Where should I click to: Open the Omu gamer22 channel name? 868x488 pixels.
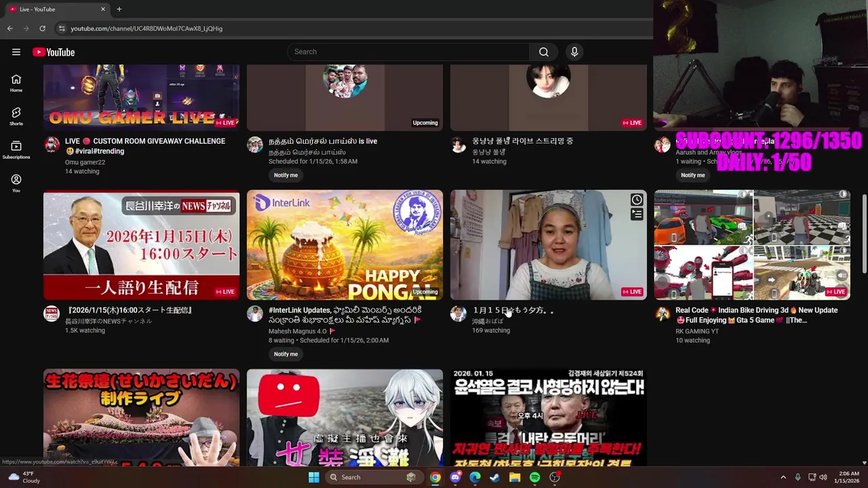click(85, 162)
